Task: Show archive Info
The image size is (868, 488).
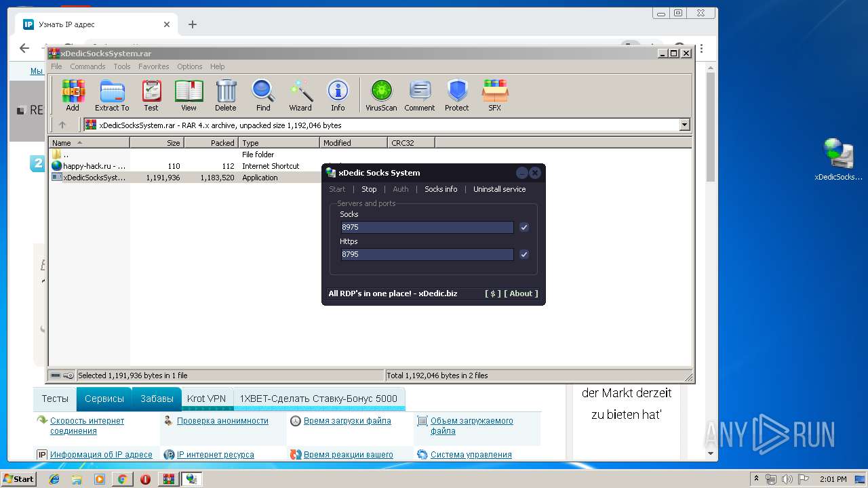Action: click(338, 95)
